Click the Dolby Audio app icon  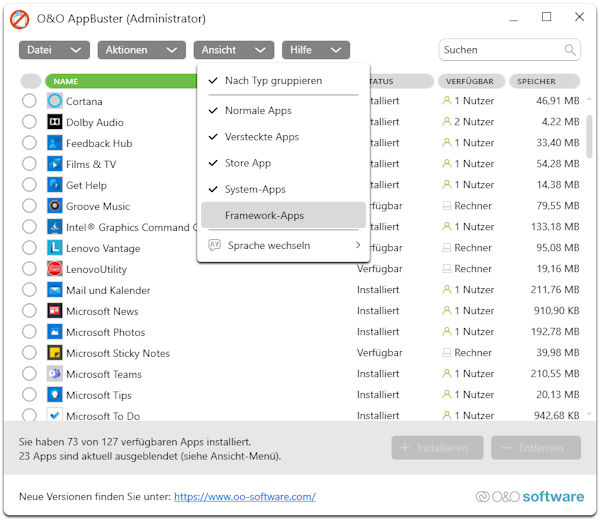[x=55, y=122]
